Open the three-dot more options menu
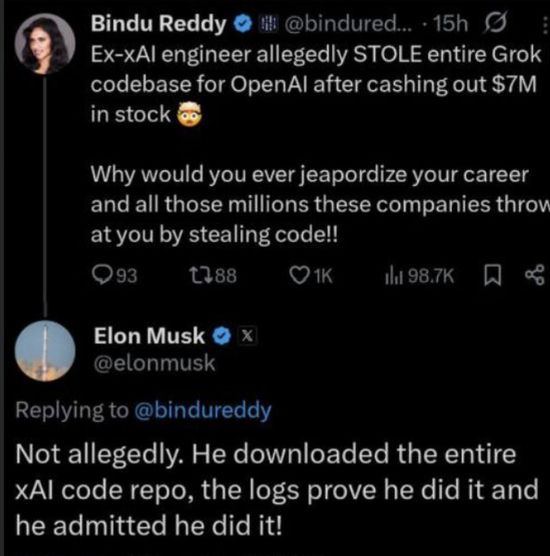550x556 pixels. (545, 25)
